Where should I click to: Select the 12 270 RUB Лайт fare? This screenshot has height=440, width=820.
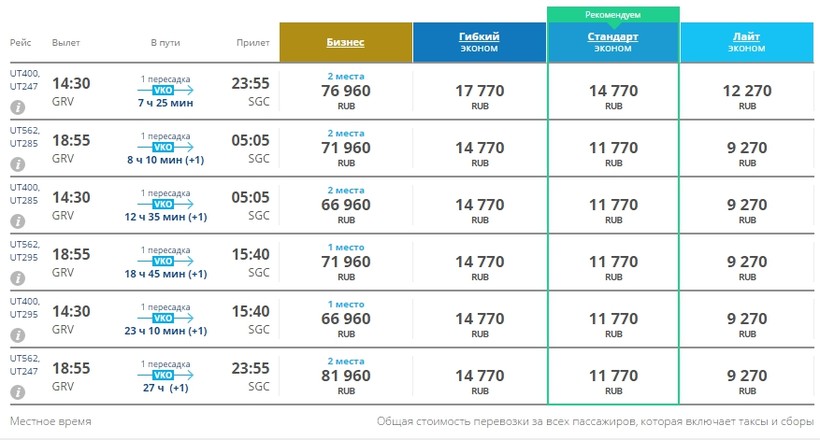(x=747, y=92)
